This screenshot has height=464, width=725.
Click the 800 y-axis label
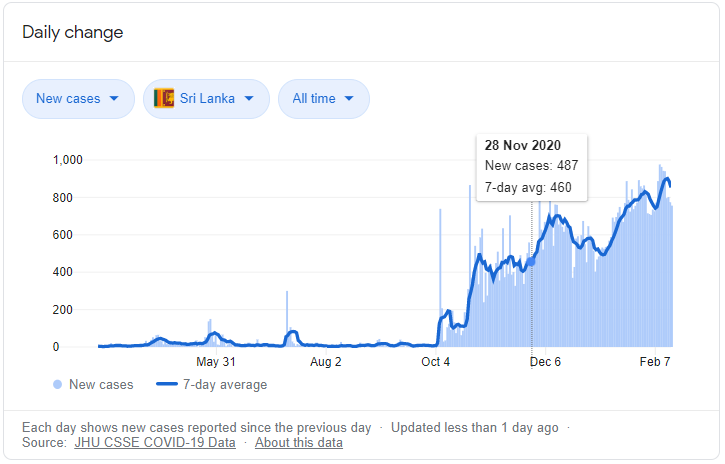coord(62,198)
